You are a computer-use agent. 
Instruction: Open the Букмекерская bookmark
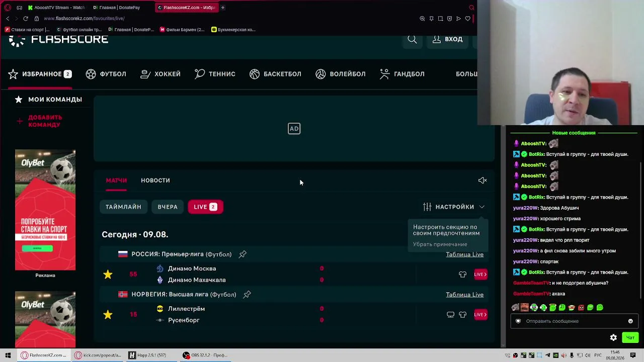coord(233,30)
